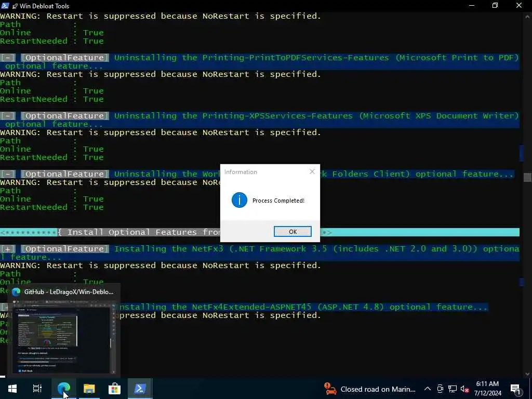The width and height of the screenshot is (532, 399).
Task: Click the Closed road news widget
Action: pyautogui.click(x=370, y=389)
